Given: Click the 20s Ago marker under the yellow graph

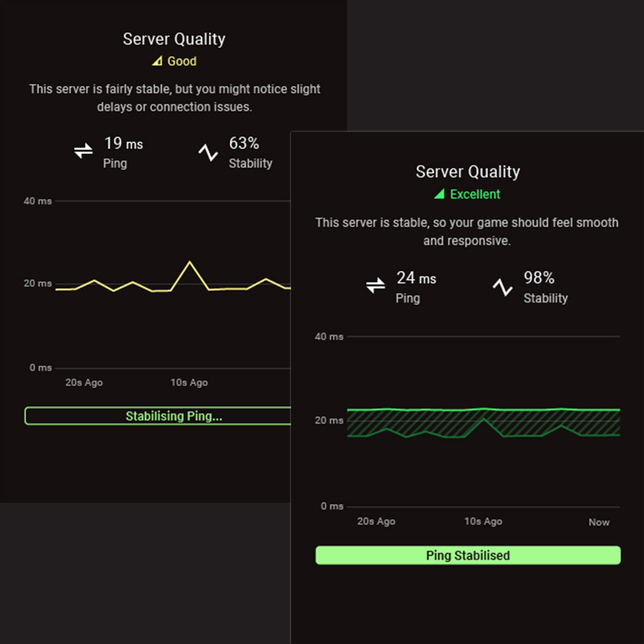Looking at the screenshot, I should (84, 383).
